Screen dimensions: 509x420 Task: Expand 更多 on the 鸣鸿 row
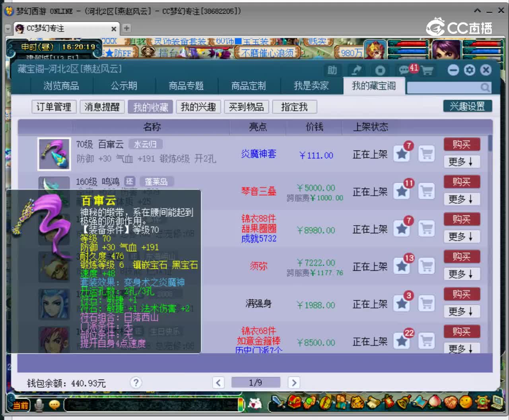(461, 199)
